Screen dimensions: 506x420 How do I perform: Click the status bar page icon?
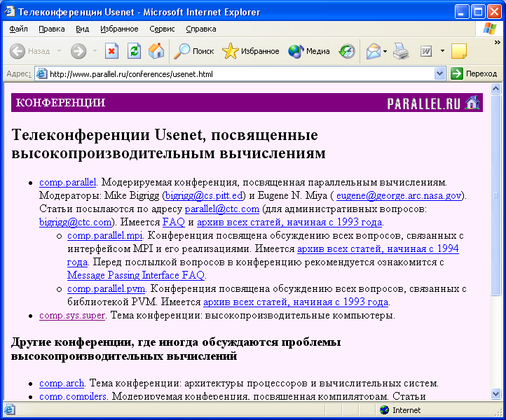pyautogui.click(x=9, y=409)
